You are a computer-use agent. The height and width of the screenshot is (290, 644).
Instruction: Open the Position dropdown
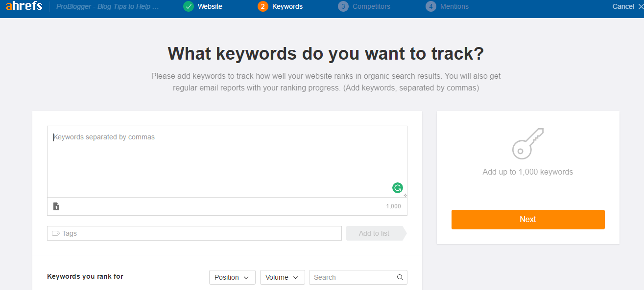pyautogui.click(x=233, y=277)
